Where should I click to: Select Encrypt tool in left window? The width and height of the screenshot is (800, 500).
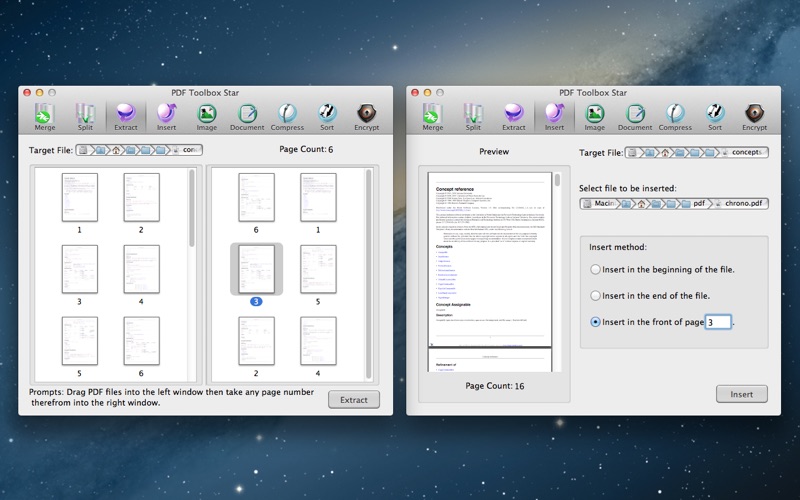367,117
